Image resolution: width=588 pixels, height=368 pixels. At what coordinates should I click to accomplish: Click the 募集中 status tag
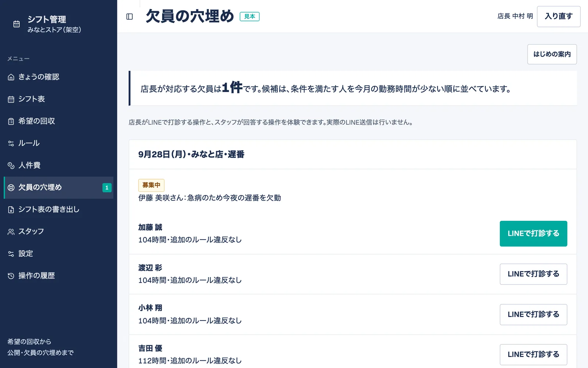(151, 185)
